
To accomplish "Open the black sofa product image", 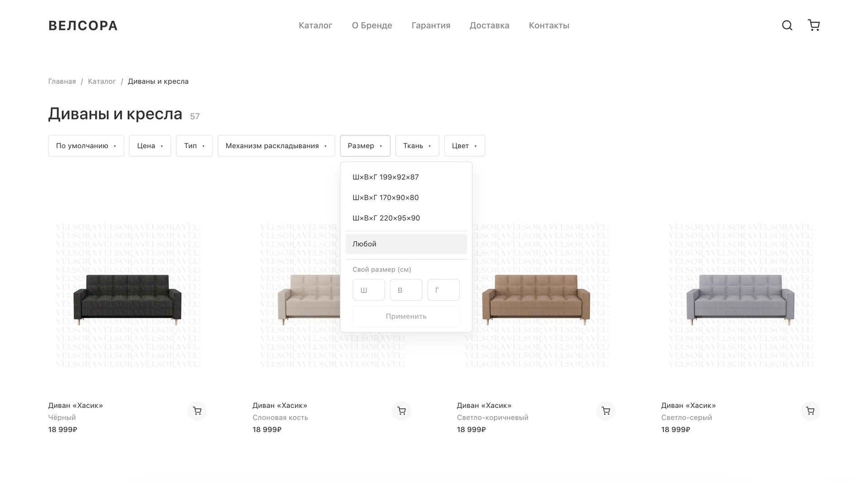I will click(127, 295).
